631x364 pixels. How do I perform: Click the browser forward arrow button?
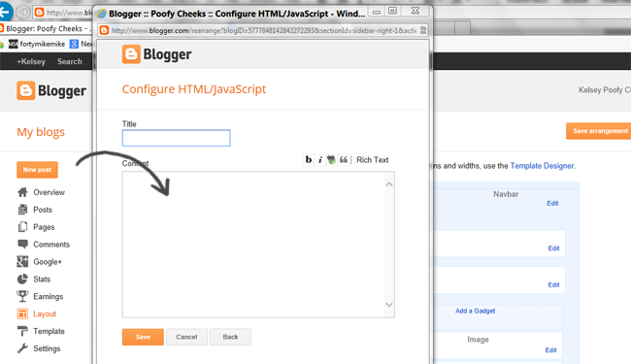coord(23,13)
